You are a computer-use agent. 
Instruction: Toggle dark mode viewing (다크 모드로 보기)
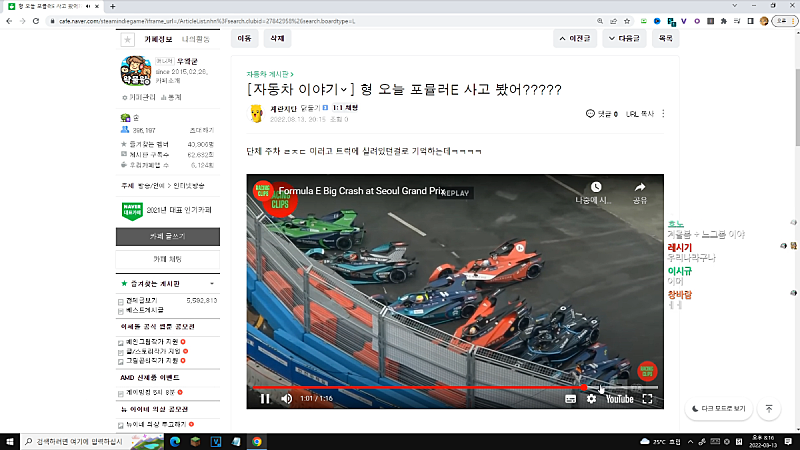coord(719,408)
